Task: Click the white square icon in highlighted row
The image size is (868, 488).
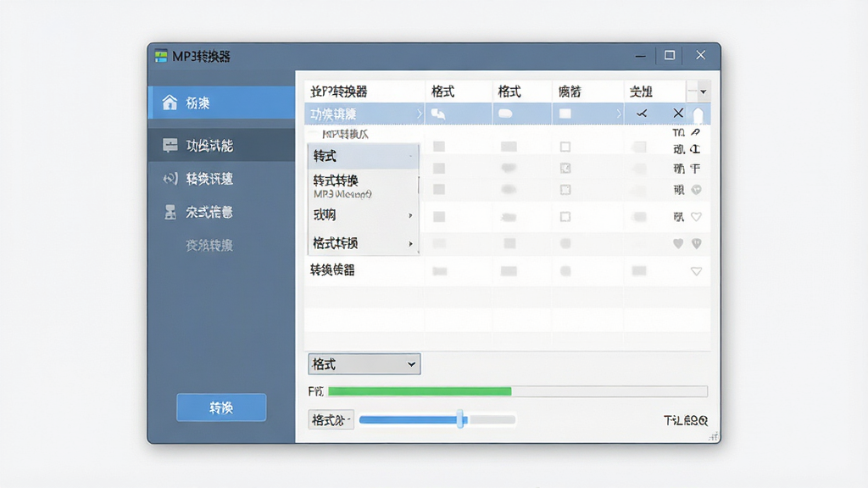Action: [x=565, y=114]
